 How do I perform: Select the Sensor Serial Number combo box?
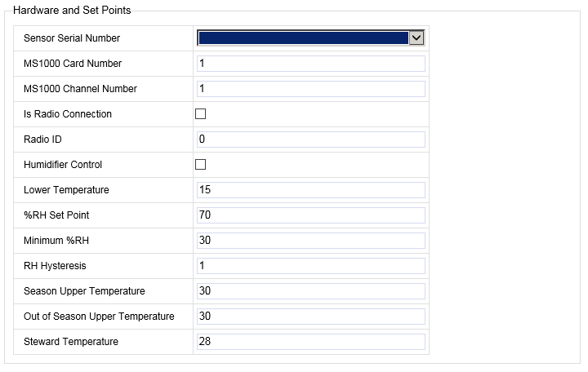point(303,38)
